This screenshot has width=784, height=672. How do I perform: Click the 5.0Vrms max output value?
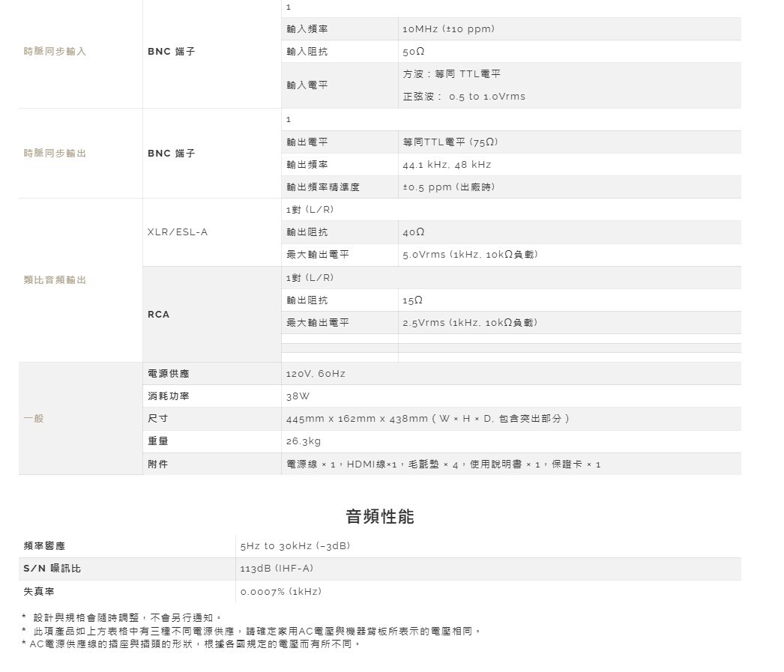click(470, 254)
